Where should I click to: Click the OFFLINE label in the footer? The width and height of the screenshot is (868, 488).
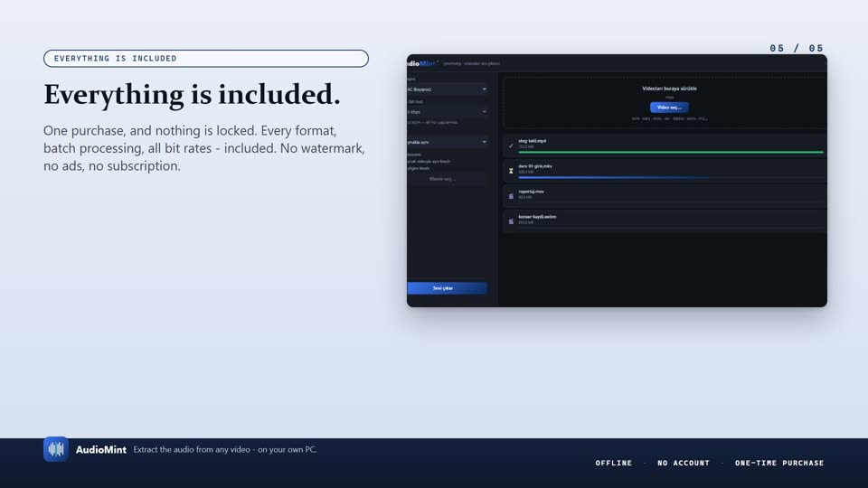[613, 463]
